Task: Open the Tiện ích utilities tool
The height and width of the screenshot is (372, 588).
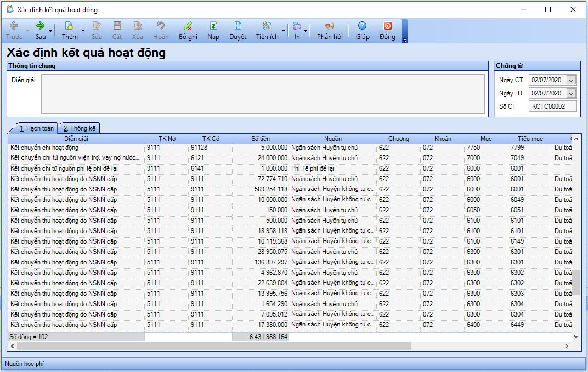Action: (267, 31)
